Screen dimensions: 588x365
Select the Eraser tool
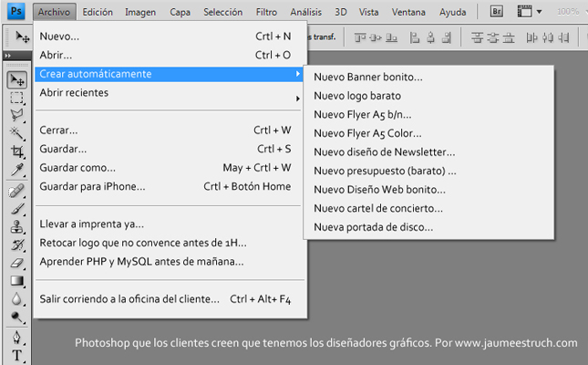coord(17,263)
